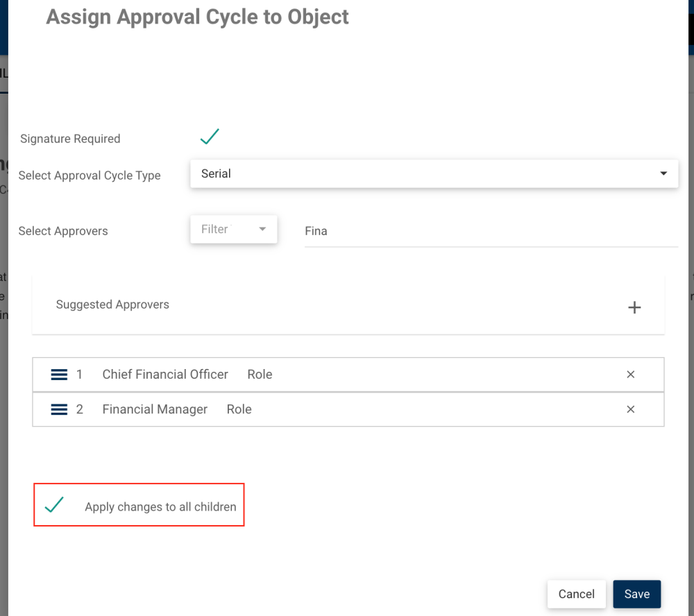Remove Financial Manager with its X icon
The image size is (694, 616).
(631, 409)
